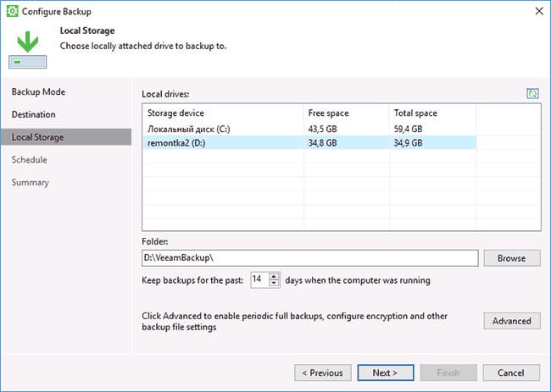The image size is (551, 392).
Task: Open the Schedule step
Action: [x=29, y=160]
